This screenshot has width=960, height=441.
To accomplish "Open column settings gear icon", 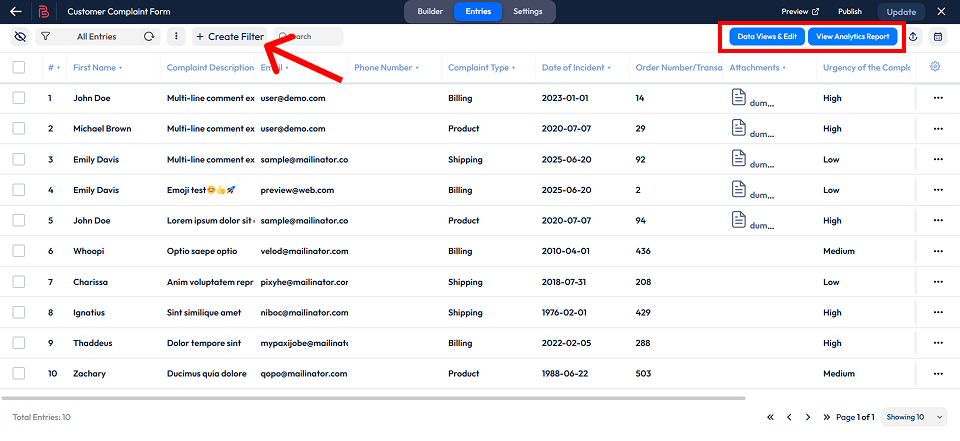I will pyautogui.click(x=935, y=67).
